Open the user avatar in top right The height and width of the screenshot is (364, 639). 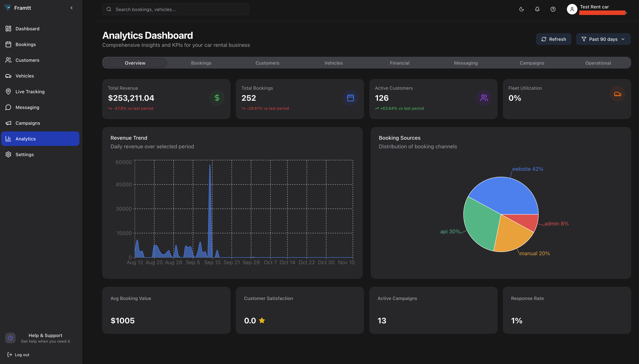572,9
